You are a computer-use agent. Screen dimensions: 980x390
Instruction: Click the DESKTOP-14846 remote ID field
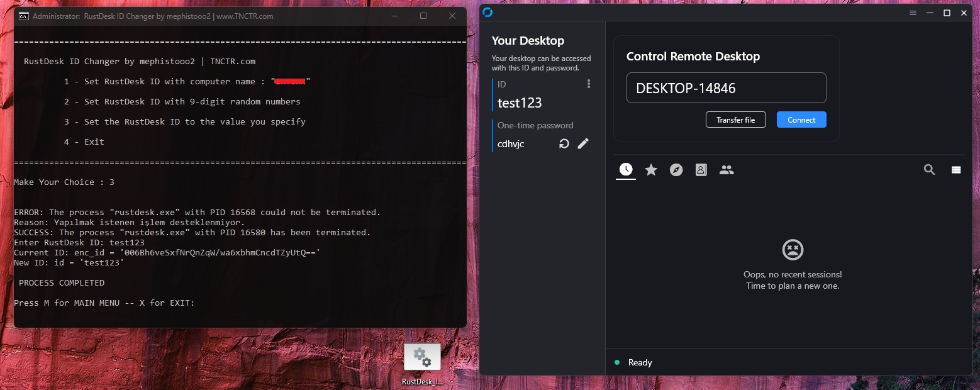point(726,88)
